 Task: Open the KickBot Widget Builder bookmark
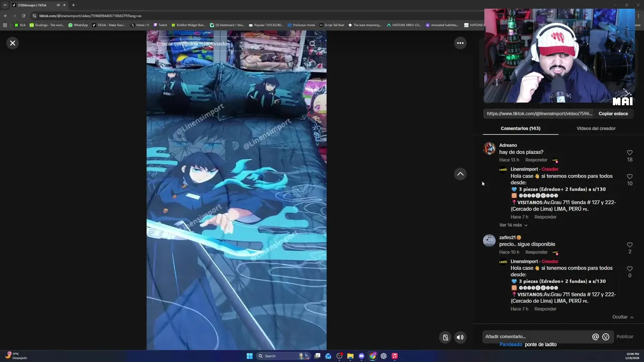coord(188,25)
